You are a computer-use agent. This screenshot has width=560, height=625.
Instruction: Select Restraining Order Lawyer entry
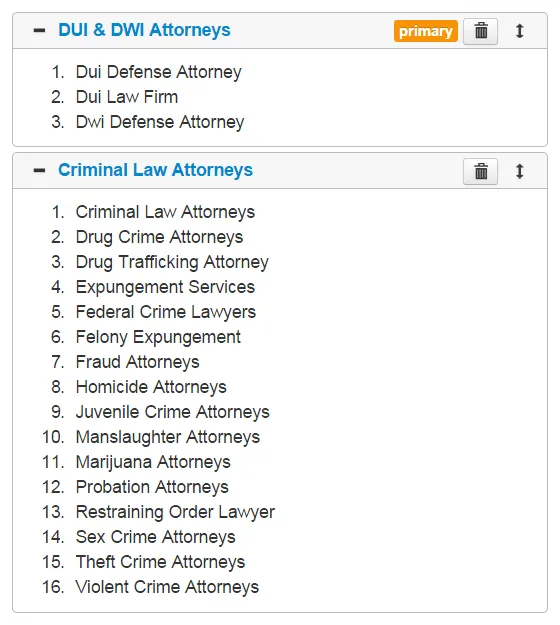175,512
